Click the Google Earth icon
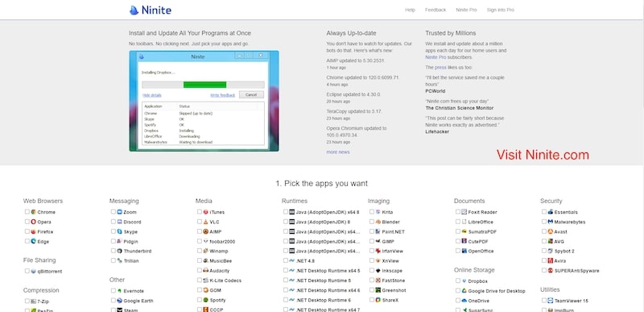 [119, 301]
